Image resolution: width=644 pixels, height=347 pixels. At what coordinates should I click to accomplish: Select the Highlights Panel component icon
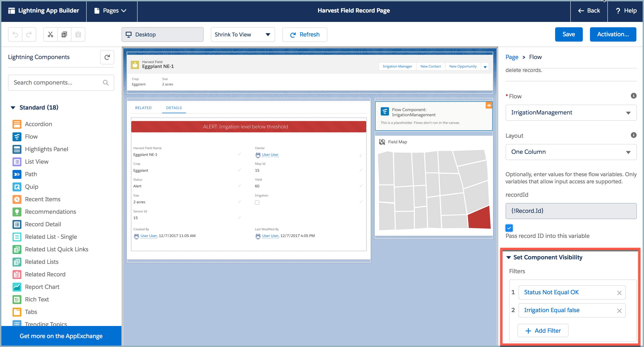17,149
